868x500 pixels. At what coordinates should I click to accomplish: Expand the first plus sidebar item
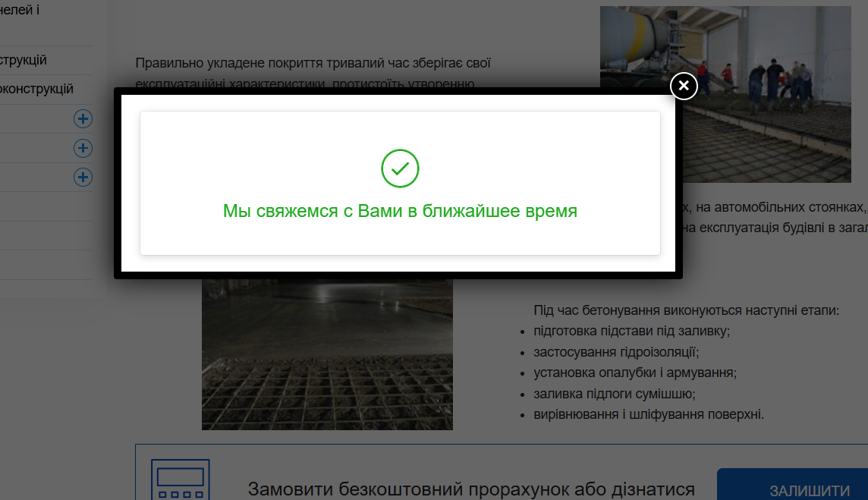(x=83, y=118)
